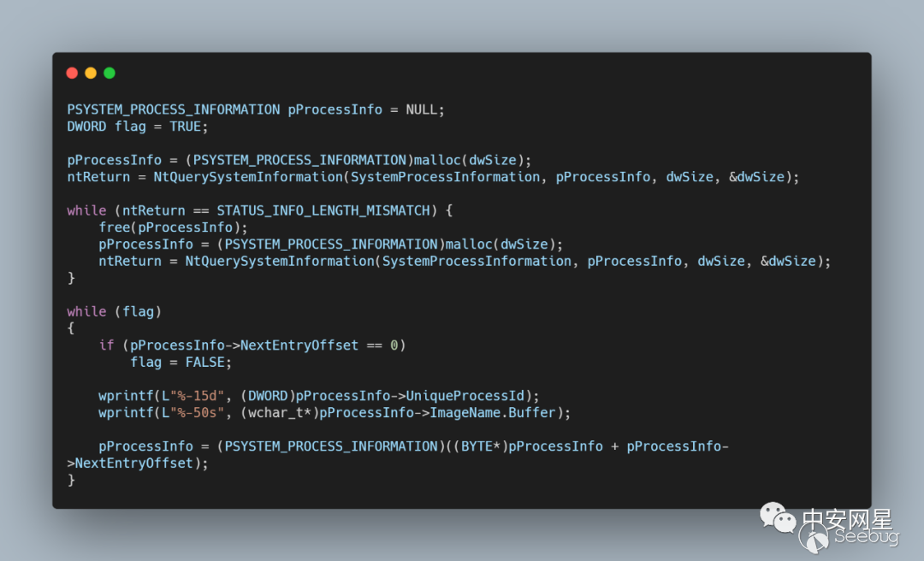Image resolution: width=924 pixels, height=561 pixels.
Task: Click the free(pProcessInfo) call
Action: (169, 227)
